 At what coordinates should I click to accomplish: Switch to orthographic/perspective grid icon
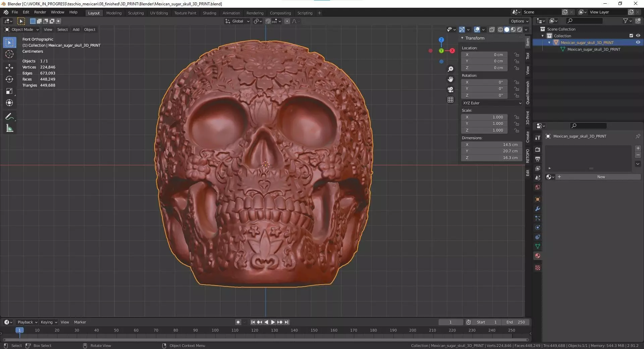[x=450, y=100]
